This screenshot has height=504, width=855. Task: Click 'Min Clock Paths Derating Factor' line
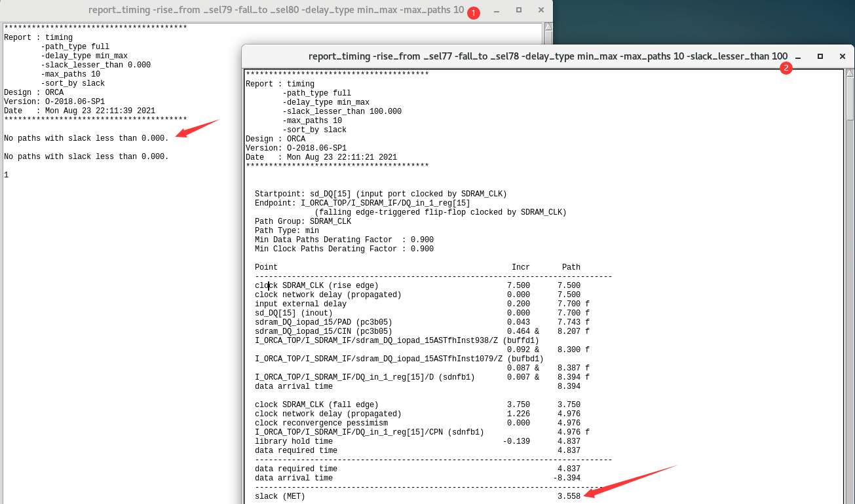[344, 249]
